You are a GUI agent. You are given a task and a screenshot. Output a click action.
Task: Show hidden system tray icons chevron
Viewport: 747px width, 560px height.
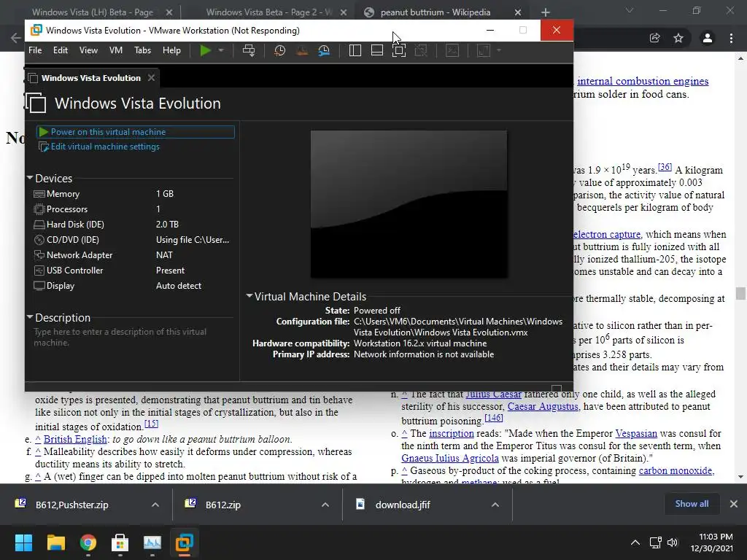[x=635, y=542]
